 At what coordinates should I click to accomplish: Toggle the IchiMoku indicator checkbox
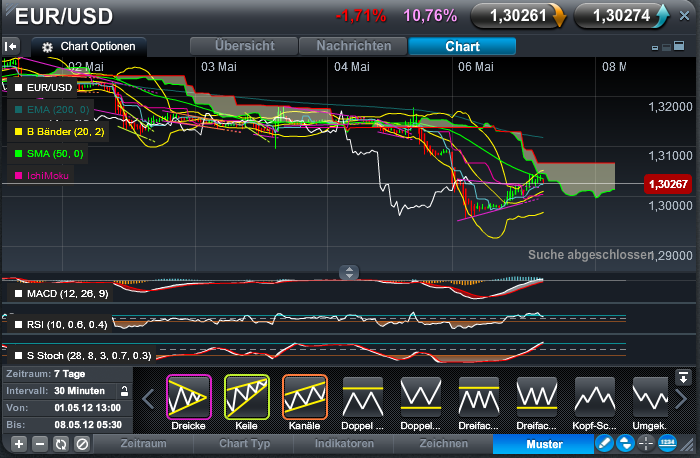coord(18,175)
